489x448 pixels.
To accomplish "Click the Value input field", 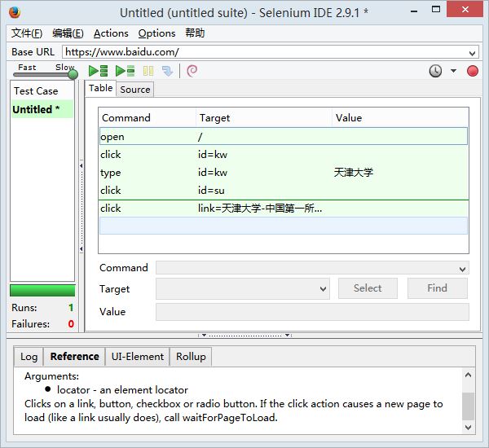I will 312,312.
